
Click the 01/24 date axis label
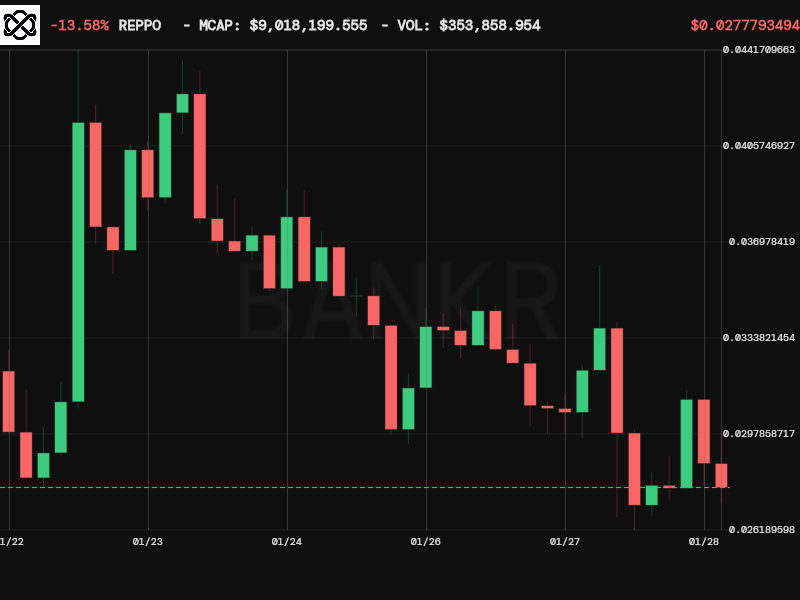tap(287, 542)
